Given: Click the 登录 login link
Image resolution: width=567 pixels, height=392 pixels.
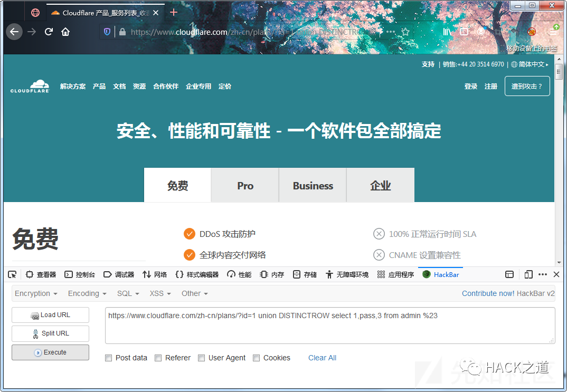Looking at the screenshot, I should click(471, 87).
